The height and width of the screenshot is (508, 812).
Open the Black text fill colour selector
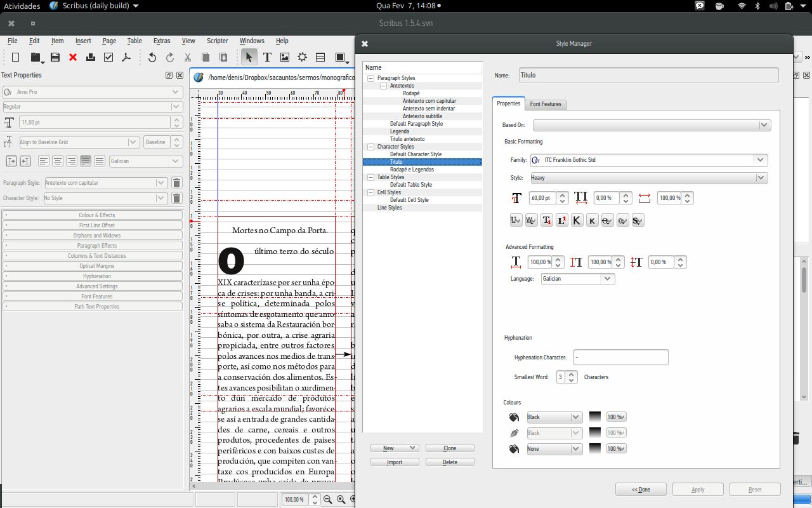554,417
